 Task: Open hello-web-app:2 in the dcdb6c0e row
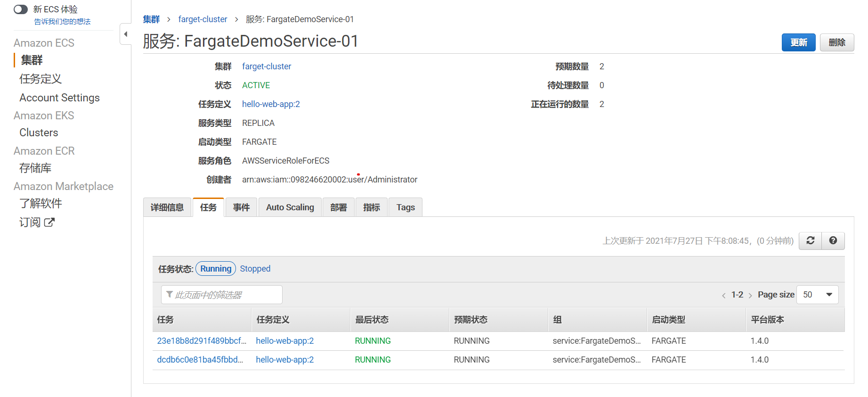pos(285,360)
